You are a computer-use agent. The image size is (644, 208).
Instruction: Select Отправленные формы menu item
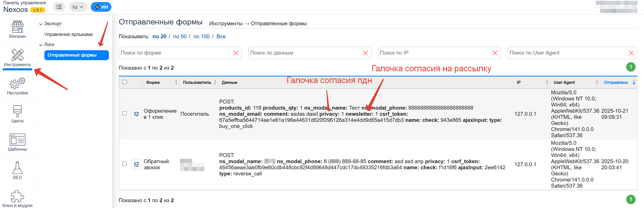click(76, 55)
